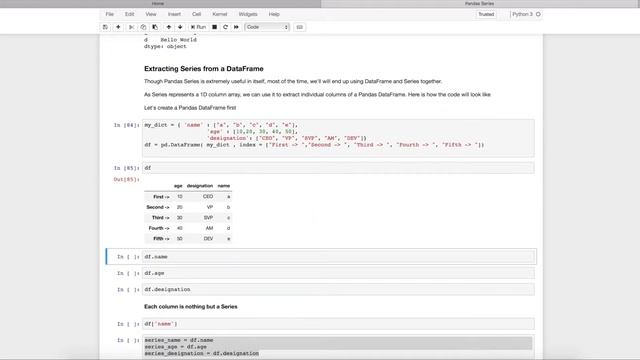The image size is (640, 360).
Task: Click the Trusted notebook button
Action: [486, 14]
